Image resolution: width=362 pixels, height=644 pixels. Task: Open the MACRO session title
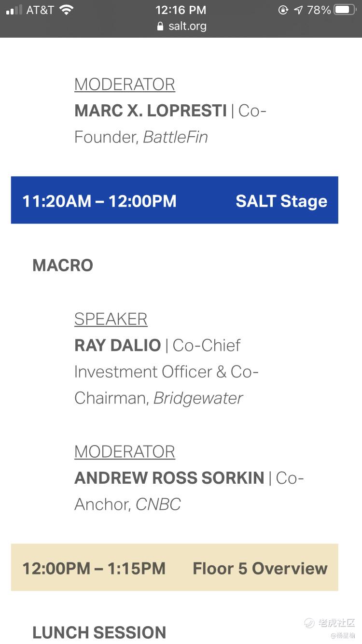[x=63, y=266]
